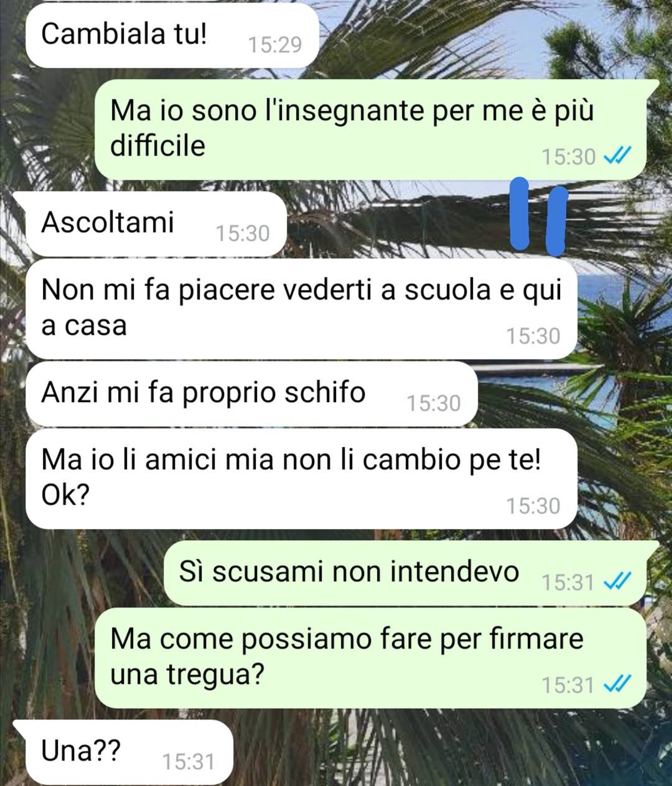Click the 15:30 timestamp on 'Ascoltami'
Image resolution: width=672 pixels, height=786 pixels.
(x=243, y=234)
